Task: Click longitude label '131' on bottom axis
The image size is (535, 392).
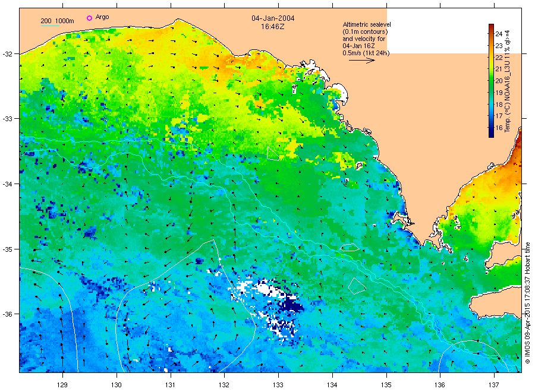Action: click(x=170, y=385)
